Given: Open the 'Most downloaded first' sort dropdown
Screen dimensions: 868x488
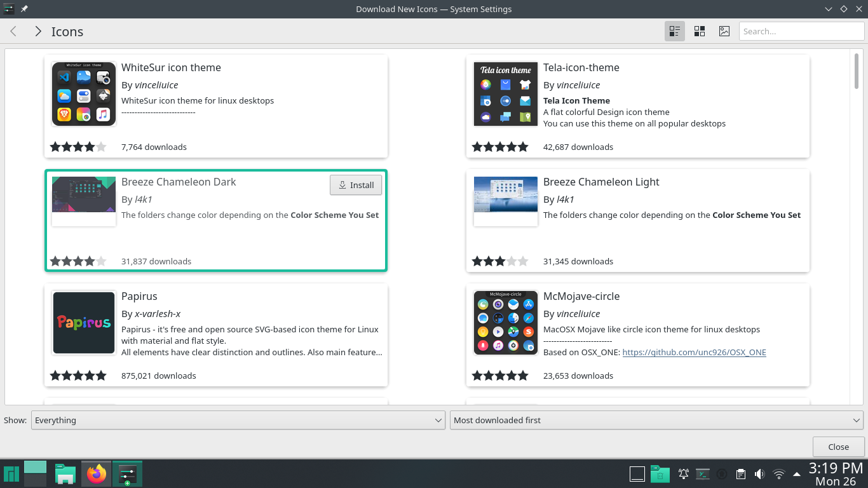Looking at the screenshot, I should pyautogui.click(x=656, y=420).
